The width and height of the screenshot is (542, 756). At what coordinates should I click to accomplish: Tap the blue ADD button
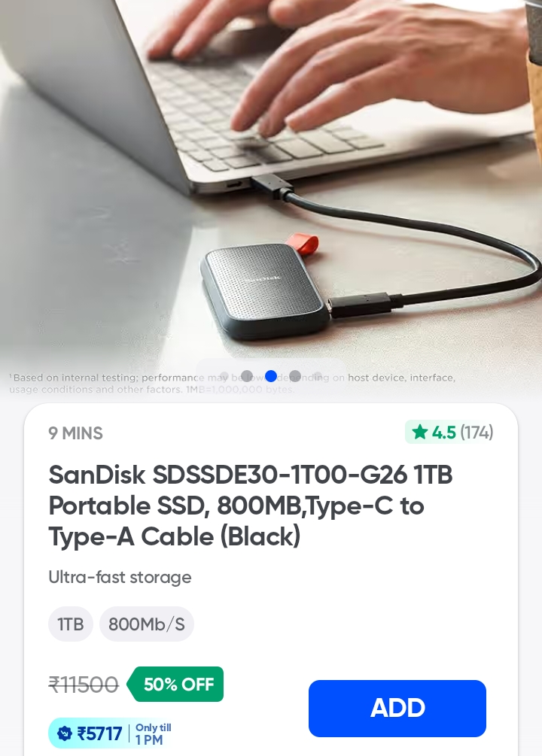click(x=397, y=709)
